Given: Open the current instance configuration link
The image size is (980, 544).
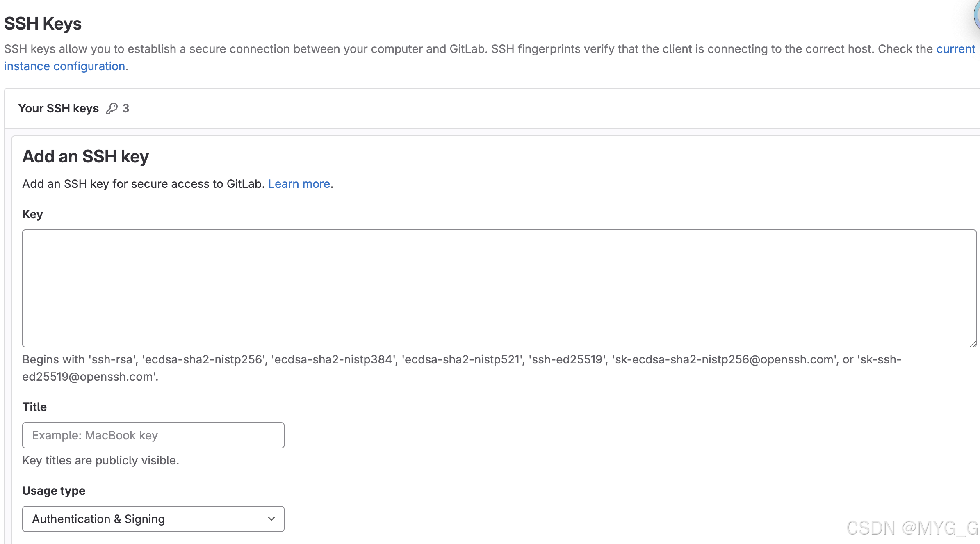Looking at the screenshot, I should [x=64, y=66].
